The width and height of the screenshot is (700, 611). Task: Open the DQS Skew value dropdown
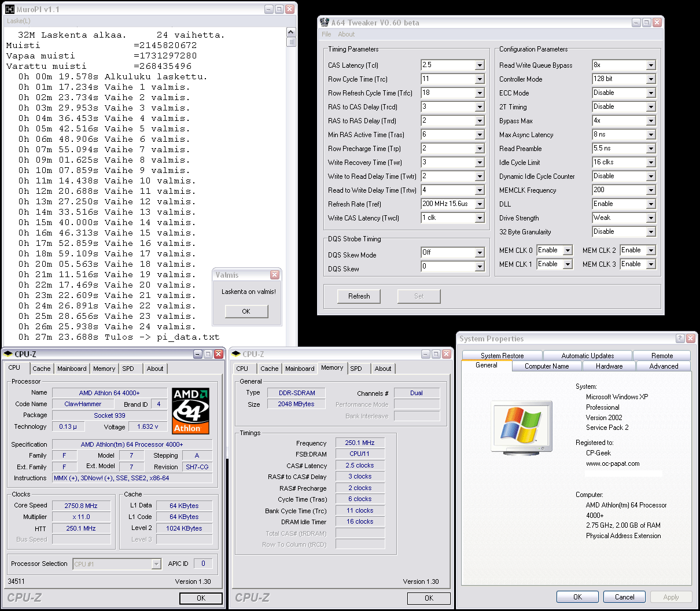click(480, 267)
